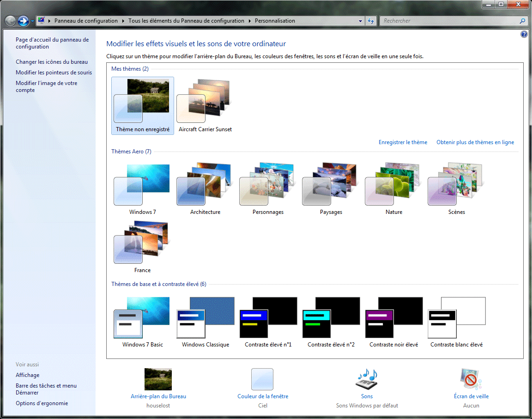532x419 pixels.
Task: Expand the address bar history dropdown
Action: point(360,21)
